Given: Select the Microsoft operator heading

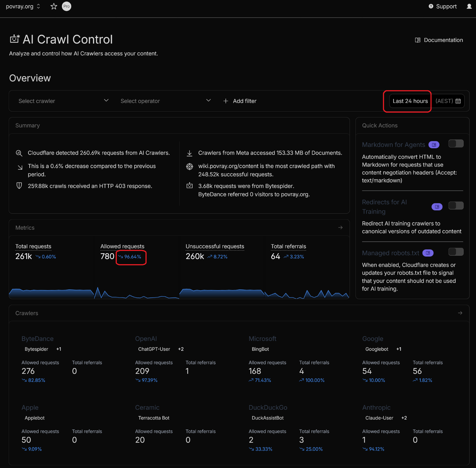Looking at the screenshot, I should [263, 339].
